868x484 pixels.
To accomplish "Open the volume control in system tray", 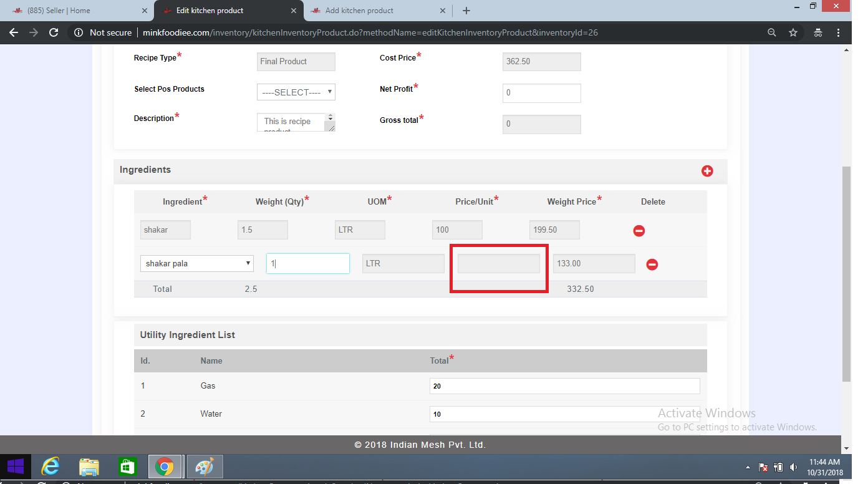I will pos(793,467).
